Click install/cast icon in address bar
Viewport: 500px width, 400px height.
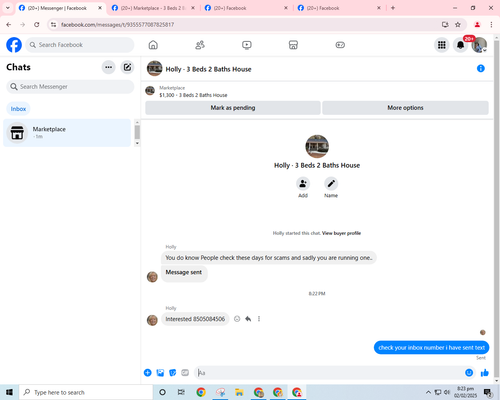[x=445, y=25]
